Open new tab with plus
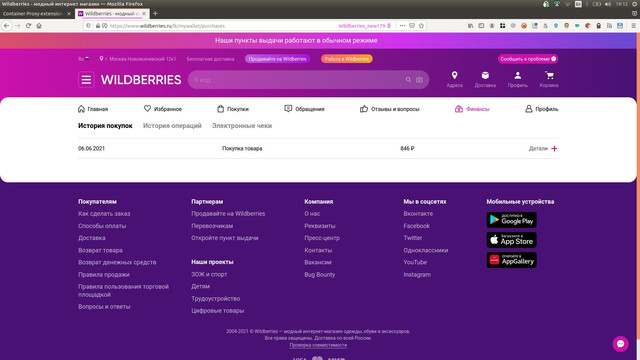This screenshot has width=640, height=360. pos(155,13)
